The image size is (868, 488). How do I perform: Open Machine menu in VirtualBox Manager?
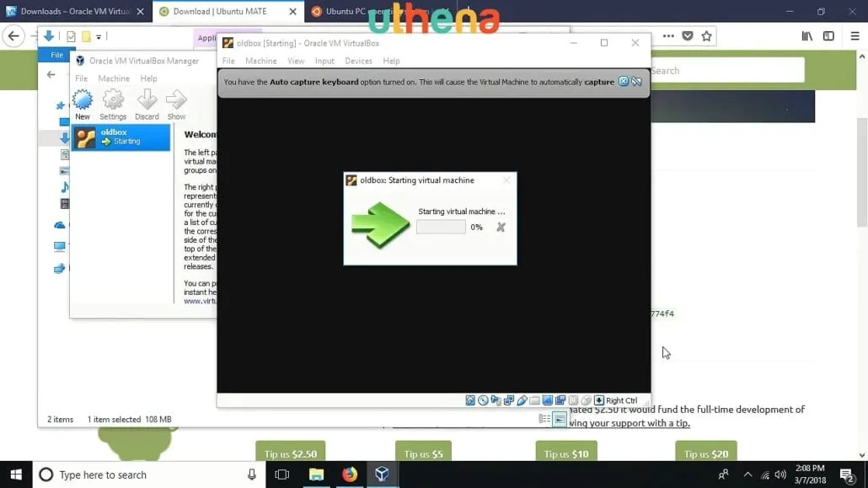[x=114, y=78]
